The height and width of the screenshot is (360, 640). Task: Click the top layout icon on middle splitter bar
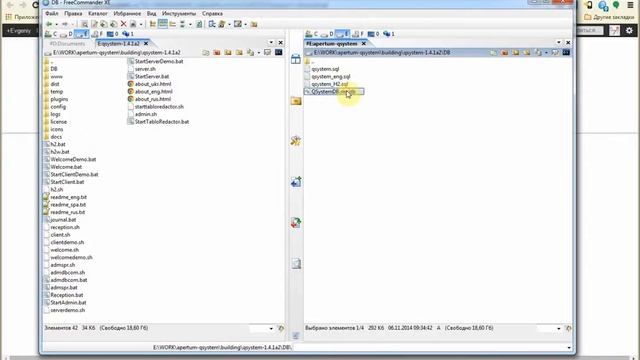[x=296, y=59]
